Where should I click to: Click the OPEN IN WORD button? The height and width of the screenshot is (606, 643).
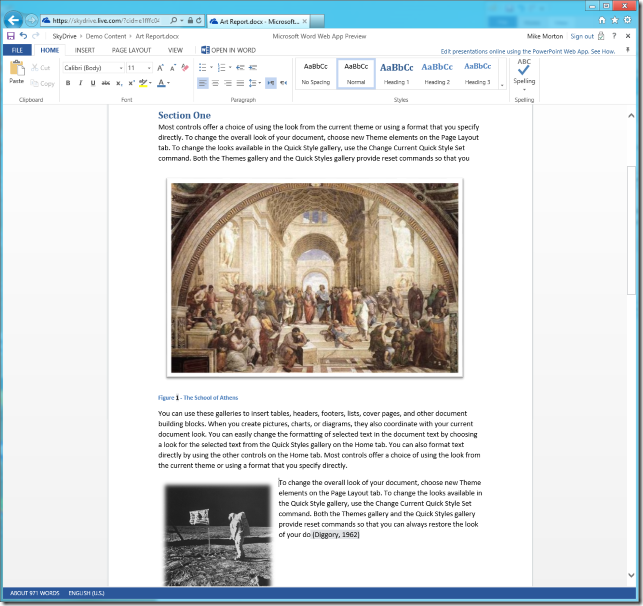coord(229,49)
